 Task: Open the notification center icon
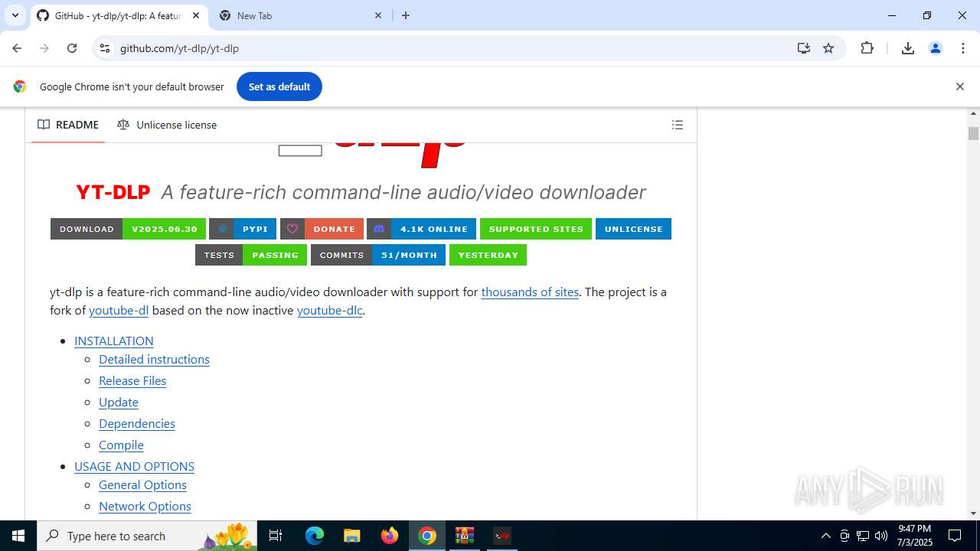[955, 536]
